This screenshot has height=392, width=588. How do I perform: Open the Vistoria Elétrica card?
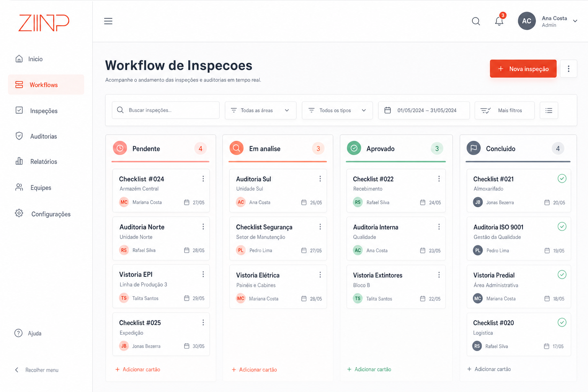(x=278, y=287)
